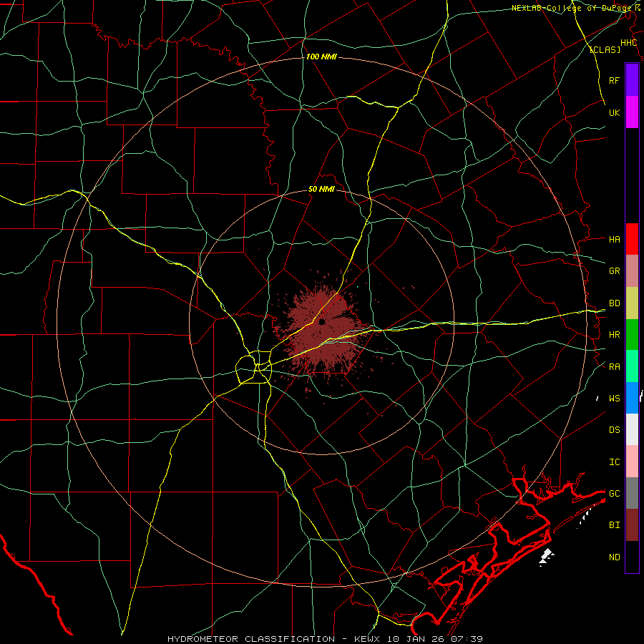The height and width of the screenshot is (644, 644).
Task: Click the ND black legend swatch
Action: [632, 557]
